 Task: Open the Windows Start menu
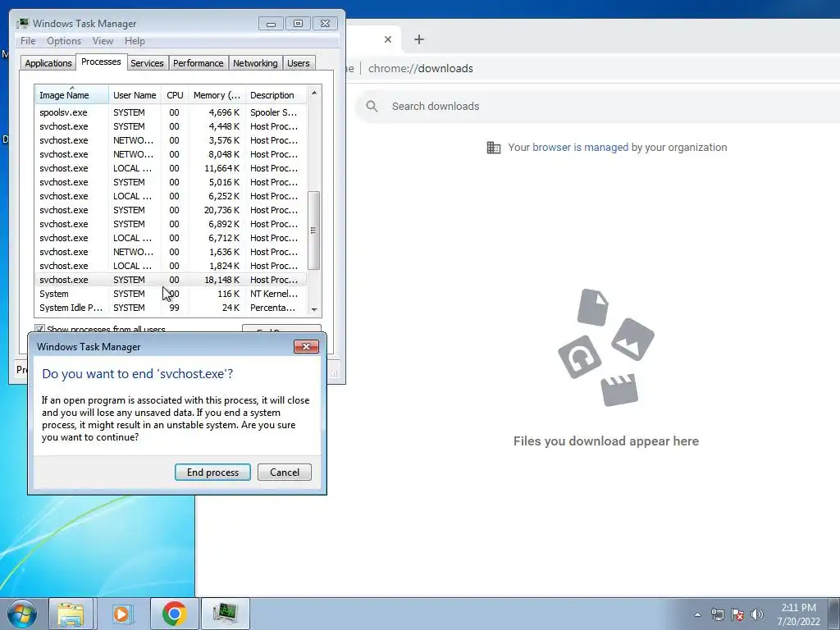coord(22,614)
